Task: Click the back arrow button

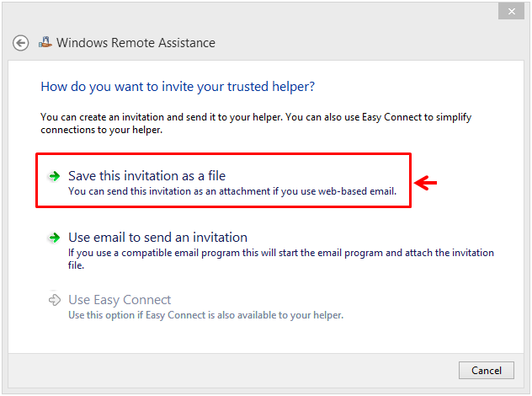Action: pyautogui.click(x=20, y=43)
